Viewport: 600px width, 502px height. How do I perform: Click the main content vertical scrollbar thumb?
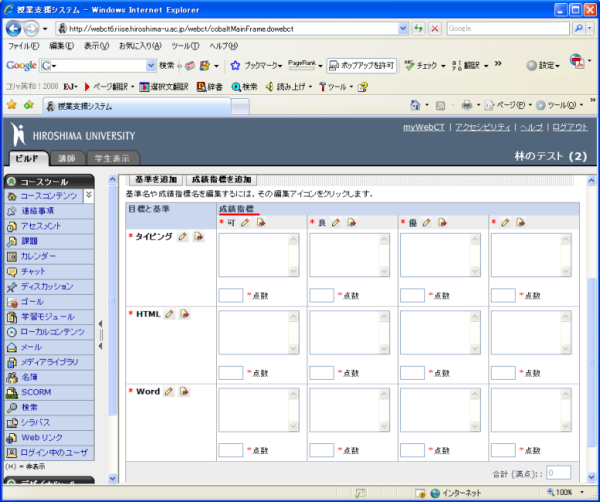[x=591, y=362]
